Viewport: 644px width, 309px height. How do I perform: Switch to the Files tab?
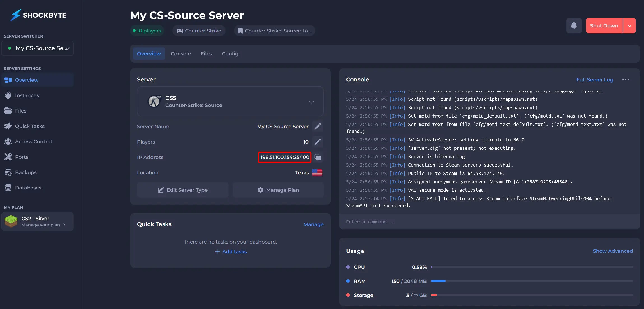[206, 54]
